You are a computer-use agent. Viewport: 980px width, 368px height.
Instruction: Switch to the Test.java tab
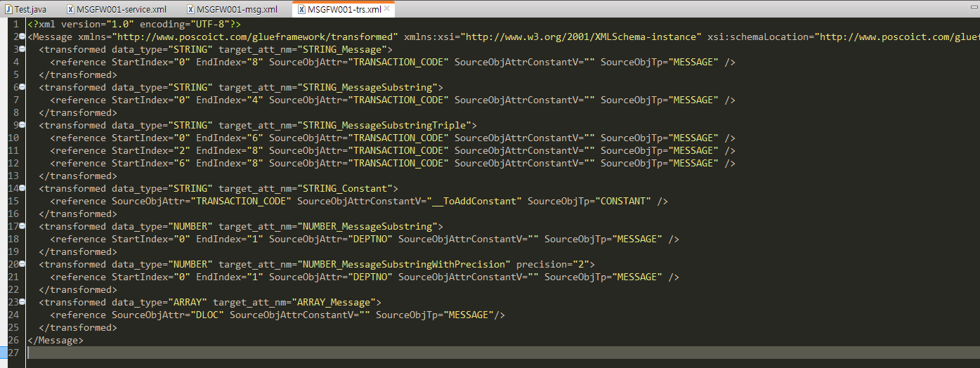(x=30, y=9)
